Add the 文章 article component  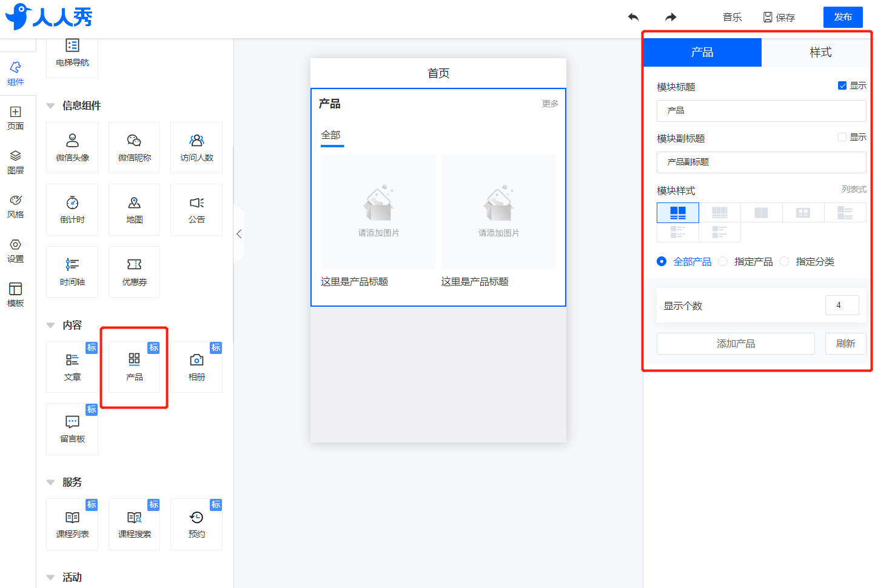pyautogui.click(x=72, y=367)
